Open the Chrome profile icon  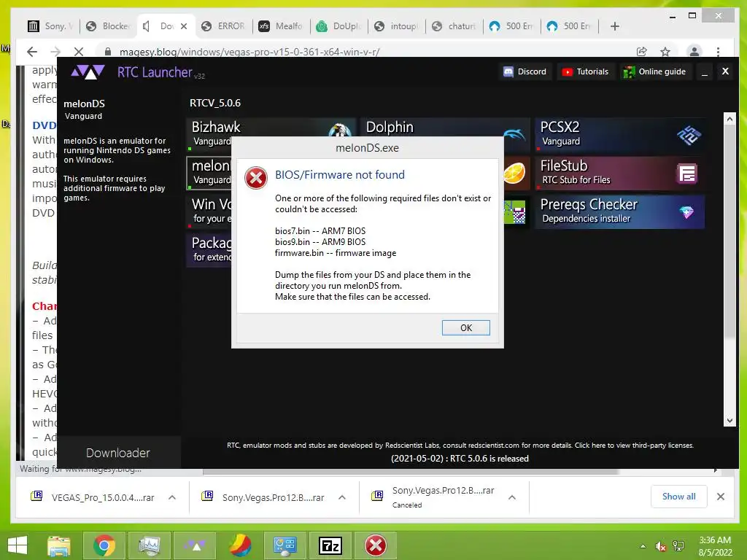694,52
